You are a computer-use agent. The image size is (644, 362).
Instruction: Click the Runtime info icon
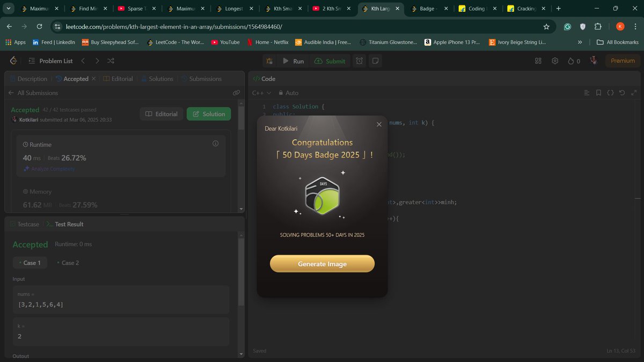click(x=216, y=143)
